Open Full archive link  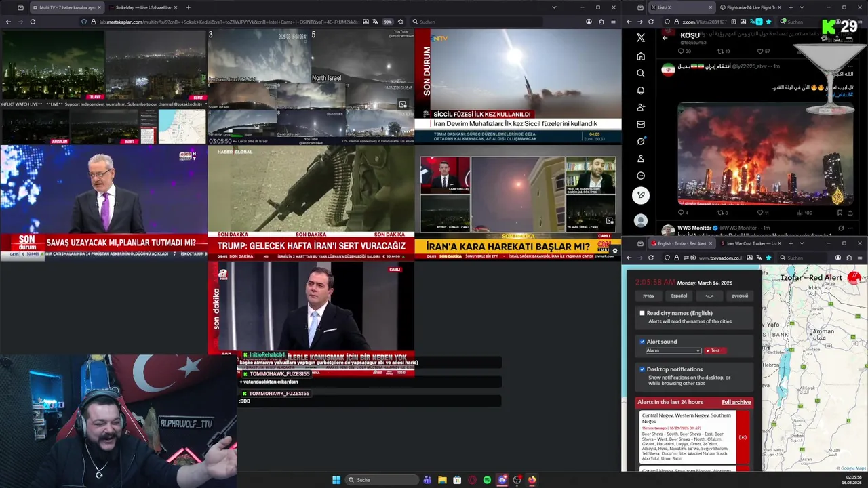click(736, 402)
